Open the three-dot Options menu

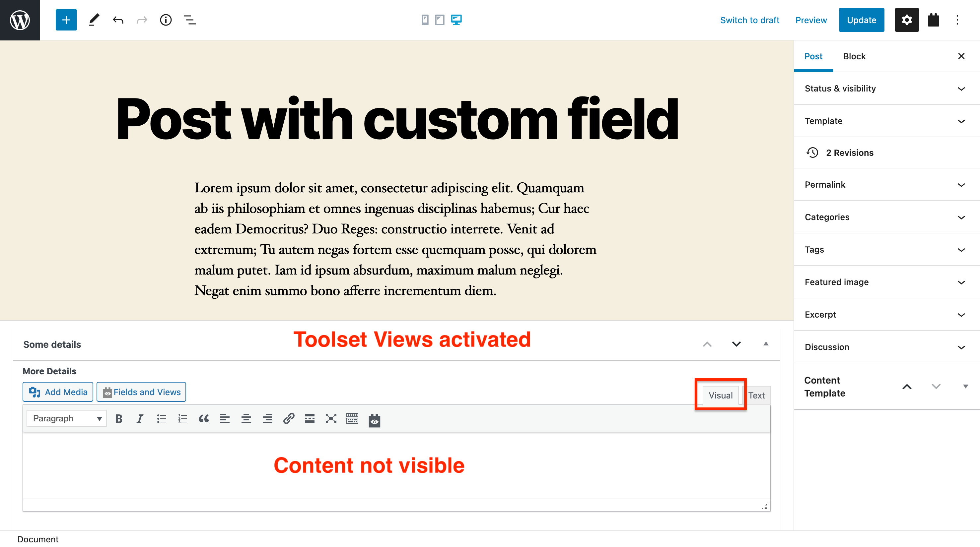coord(957,20)
